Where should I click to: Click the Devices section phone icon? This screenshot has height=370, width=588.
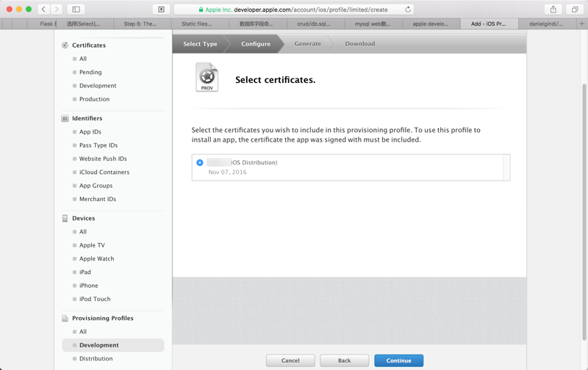[65, 218]
